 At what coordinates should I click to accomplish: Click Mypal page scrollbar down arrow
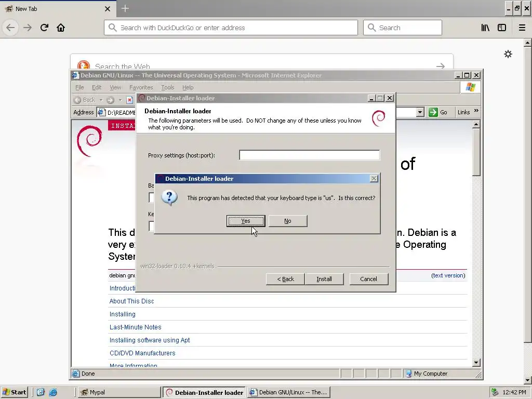point(528,380)
